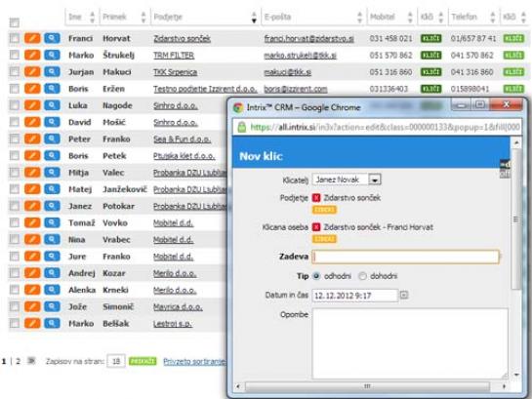Click the records-per-page field showing 18
Image resolution: width=532 pixels, height=399 pixels.
coord(116,361)
